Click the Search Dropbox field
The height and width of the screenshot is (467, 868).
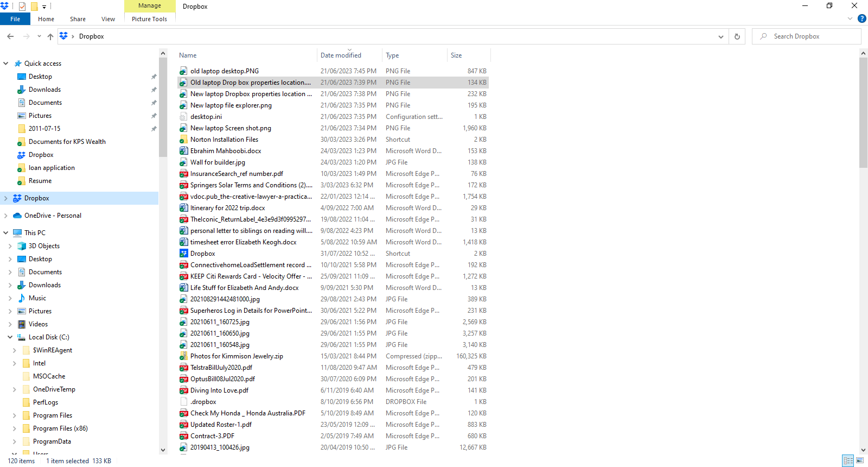807,36
